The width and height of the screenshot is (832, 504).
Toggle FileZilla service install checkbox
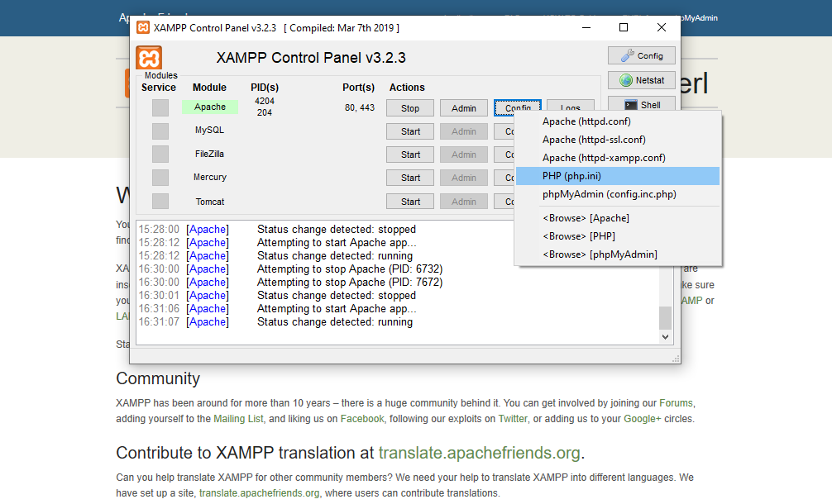point(160,155)
